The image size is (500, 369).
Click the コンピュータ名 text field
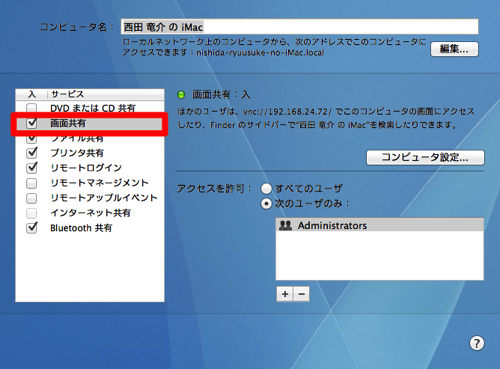pyautogui.click(x=299, y=27)
